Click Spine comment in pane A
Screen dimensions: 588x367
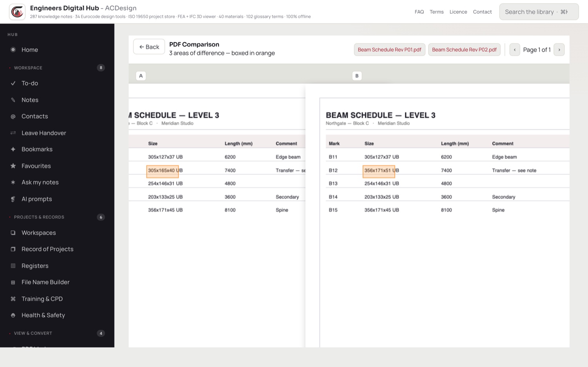click(282, 210)
